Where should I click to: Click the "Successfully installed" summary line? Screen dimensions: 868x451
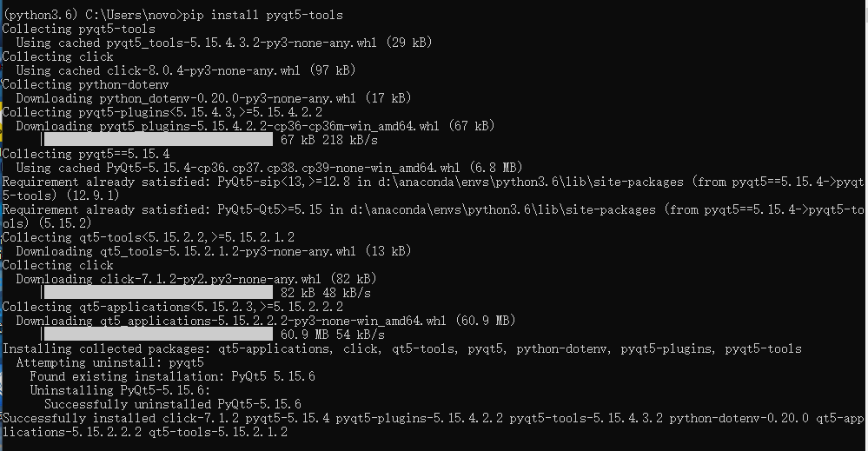click(x=417, y=418)
